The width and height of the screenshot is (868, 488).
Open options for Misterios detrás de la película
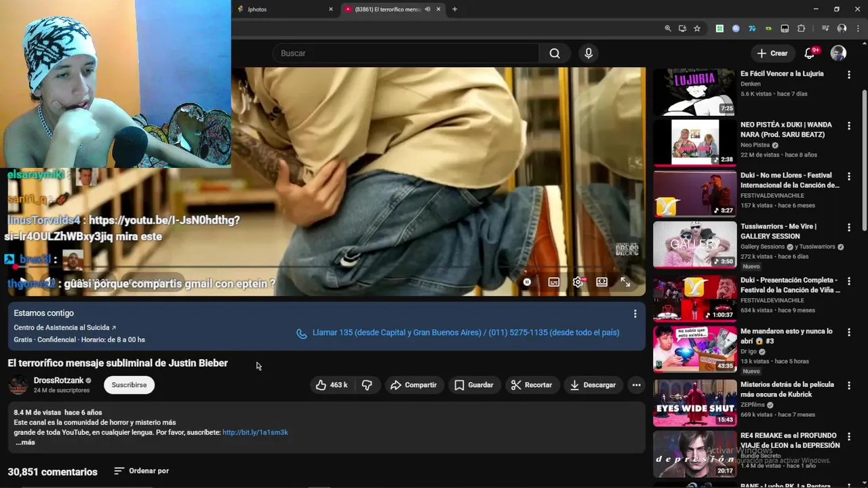coord(848,386)
